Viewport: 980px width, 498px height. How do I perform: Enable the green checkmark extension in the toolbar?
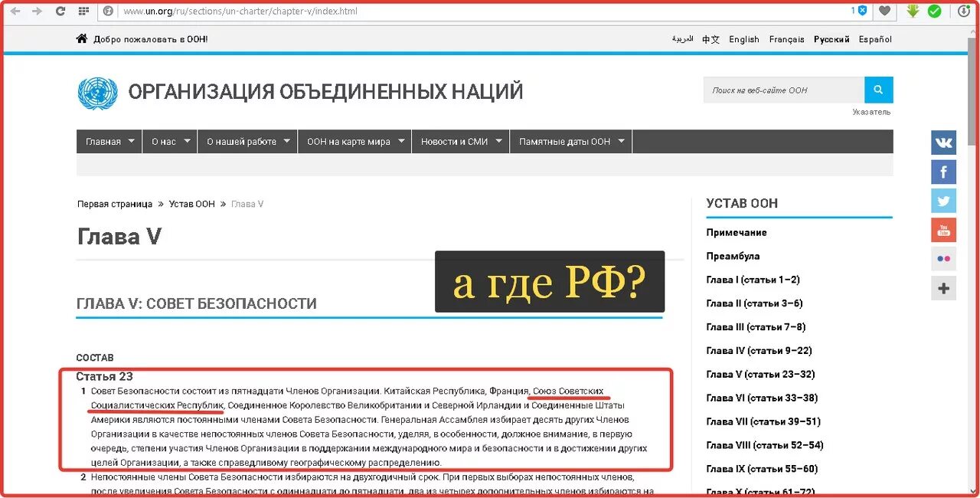[935, 11]
